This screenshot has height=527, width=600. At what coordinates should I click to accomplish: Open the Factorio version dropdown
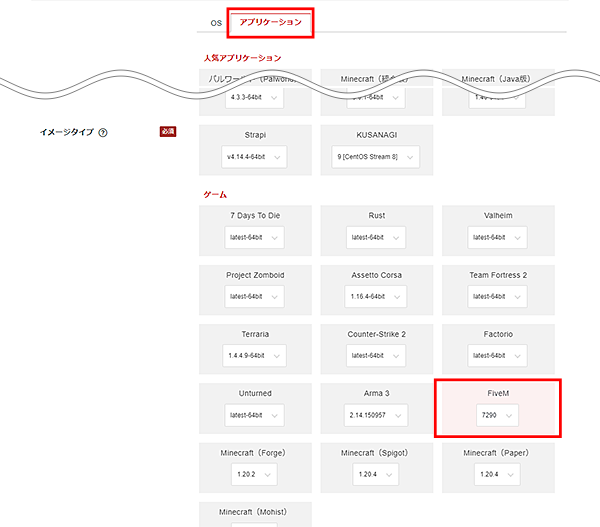(x=497, y=356)
